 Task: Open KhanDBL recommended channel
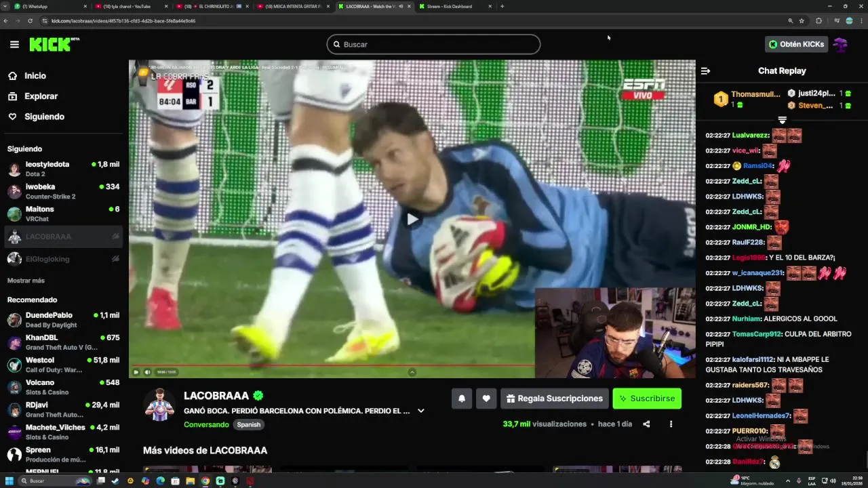pos(63,342)
